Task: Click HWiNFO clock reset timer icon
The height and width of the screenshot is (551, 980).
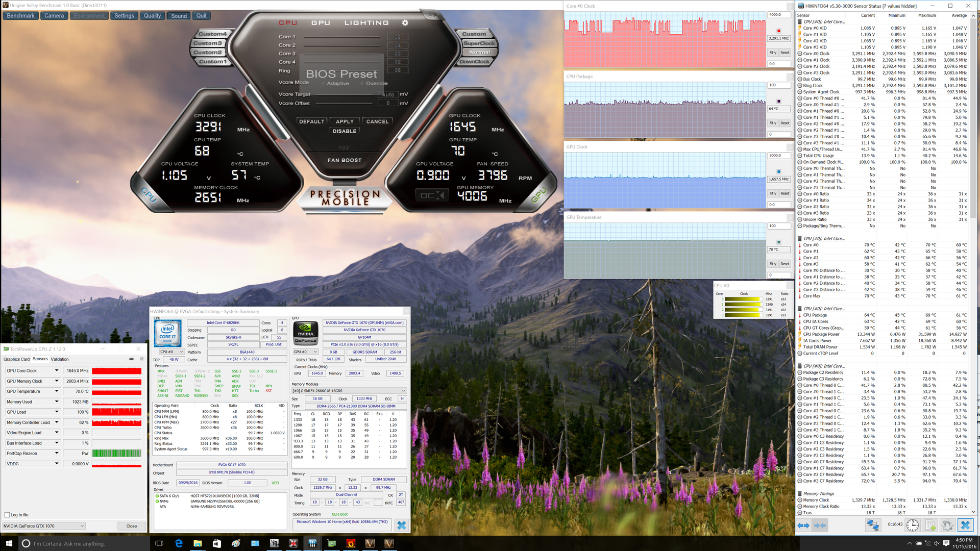Action: coord(913,525)
